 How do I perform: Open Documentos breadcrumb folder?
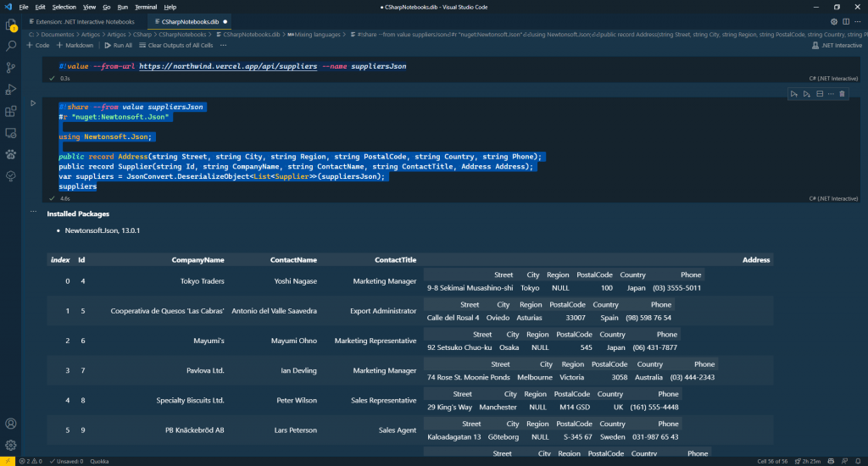pyautogui.click(x=57, y=34)
